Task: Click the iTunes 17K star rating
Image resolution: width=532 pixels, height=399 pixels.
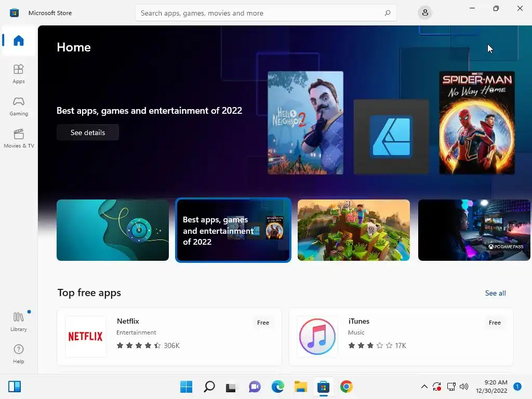Action: click(x=377, y=345)
